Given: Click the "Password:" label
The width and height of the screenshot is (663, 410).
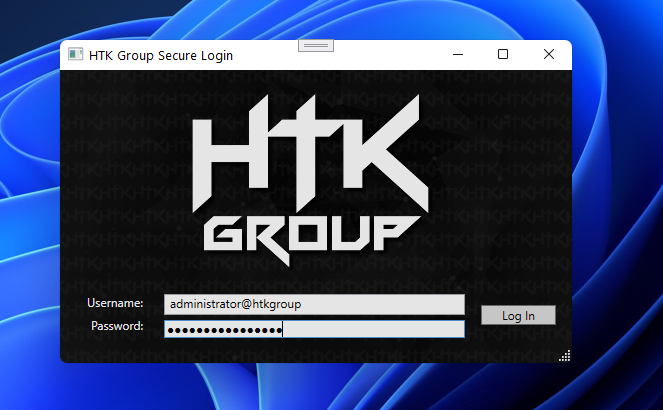Looking at the screenshot, I should (117, 326).
